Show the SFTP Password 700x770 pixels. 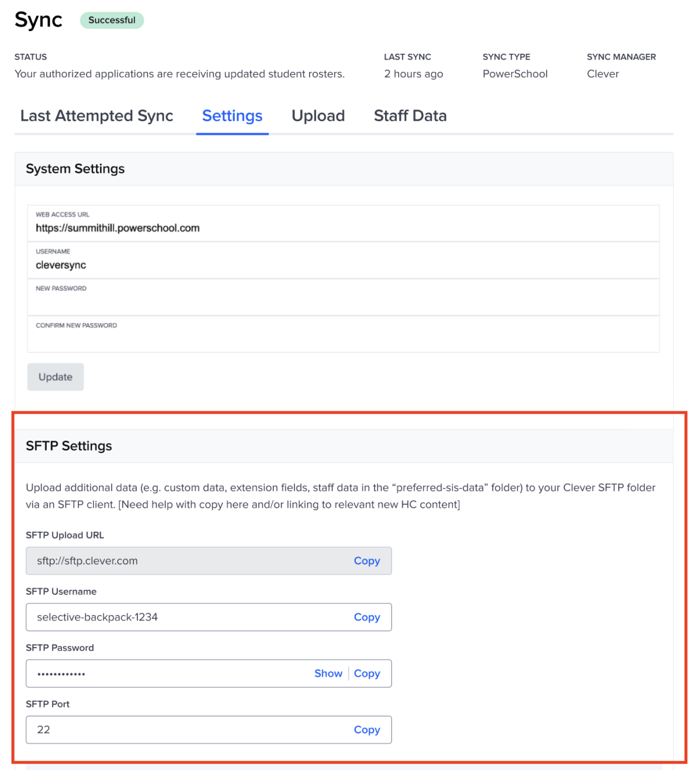click(328, 673)
